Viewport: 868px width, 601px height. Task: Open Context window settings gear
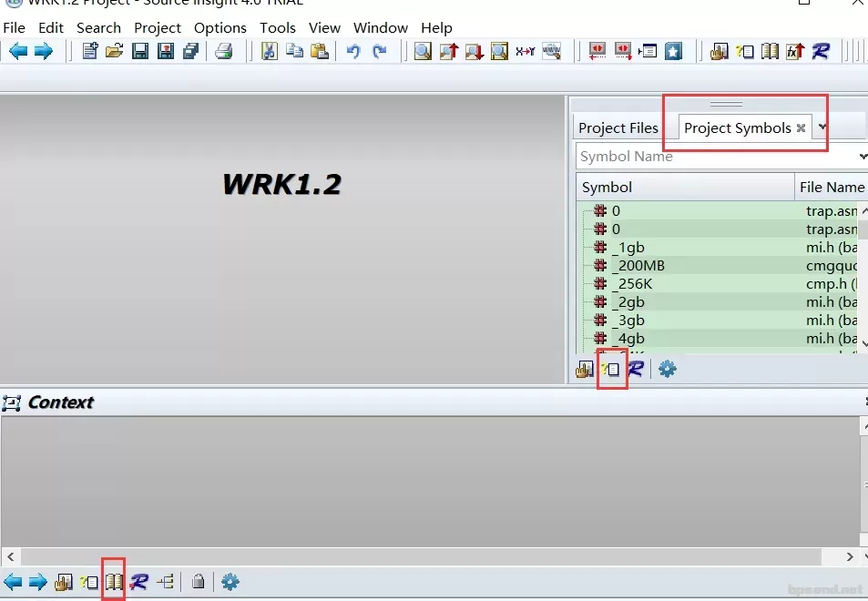[x=230, y=582]
